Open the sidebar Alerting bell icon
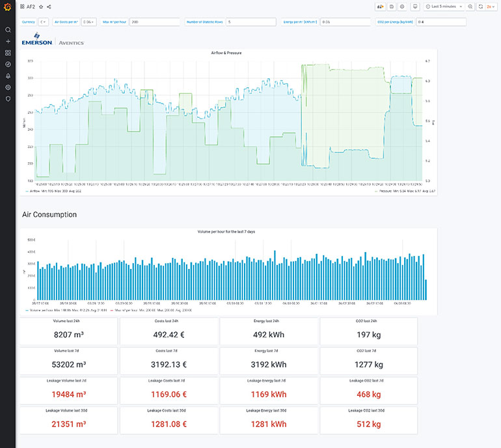 [8, 76]
